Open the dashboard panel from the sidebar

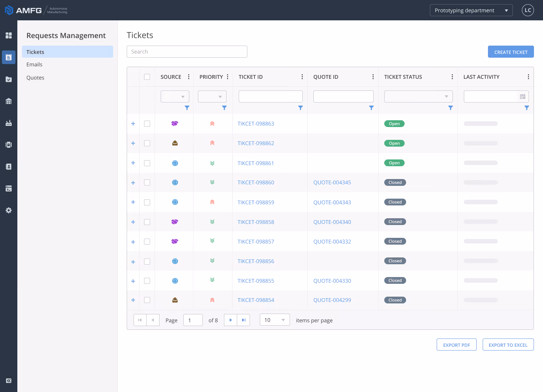click(8, 35)
